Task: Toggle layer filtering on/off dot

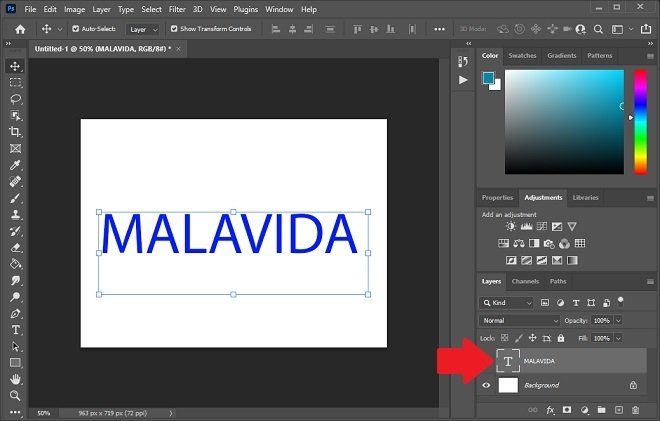Action: [x=620, y=300]
